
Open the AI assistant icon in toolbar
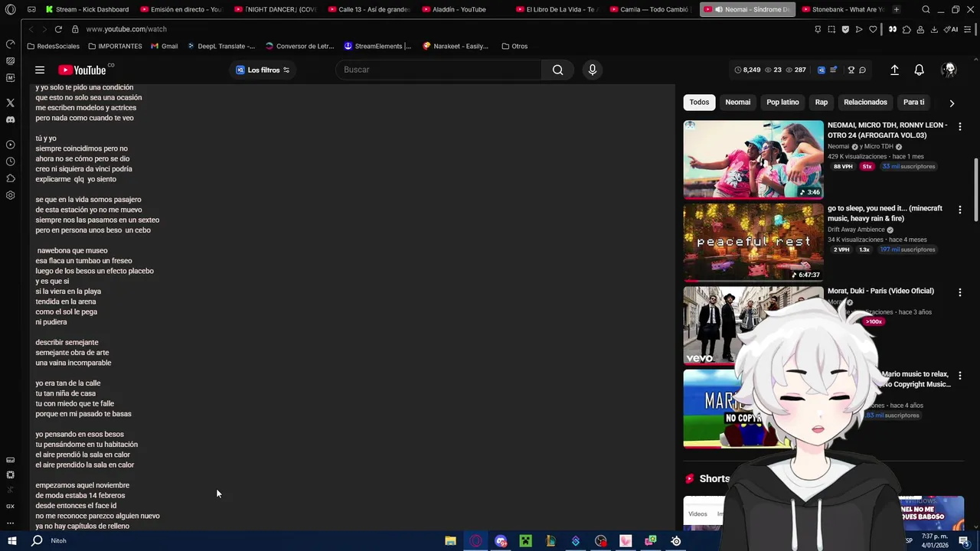click(951, 29)
